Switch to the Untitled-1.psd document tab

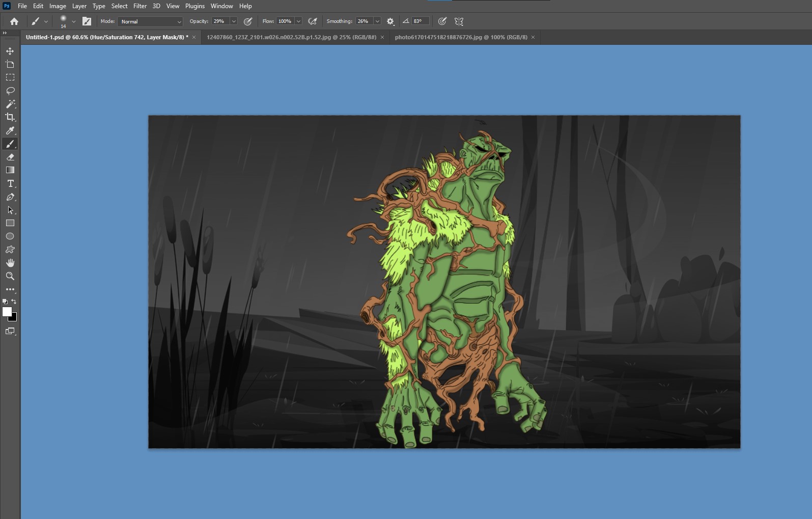[107, 37]
